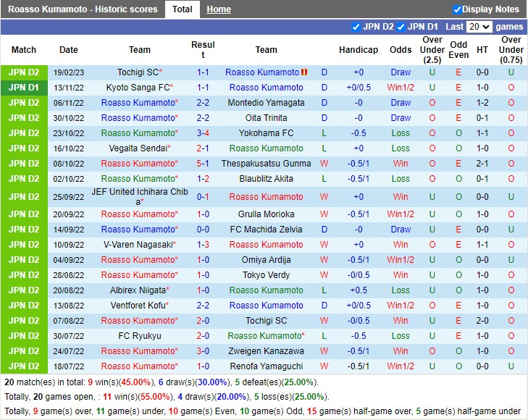Open the Last 20 games dropdown
This screenshot has width=528, height=420.
pos(479,27)
